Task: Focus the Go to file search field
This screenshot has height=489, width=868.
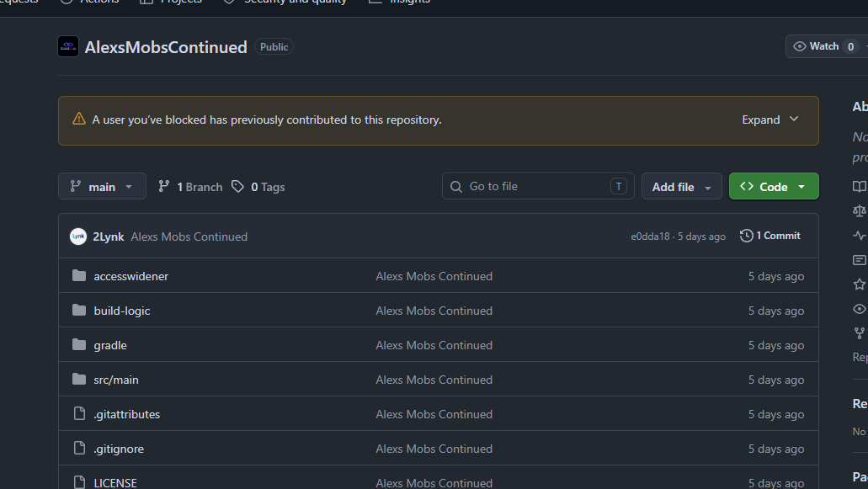Action: point(538,186)
